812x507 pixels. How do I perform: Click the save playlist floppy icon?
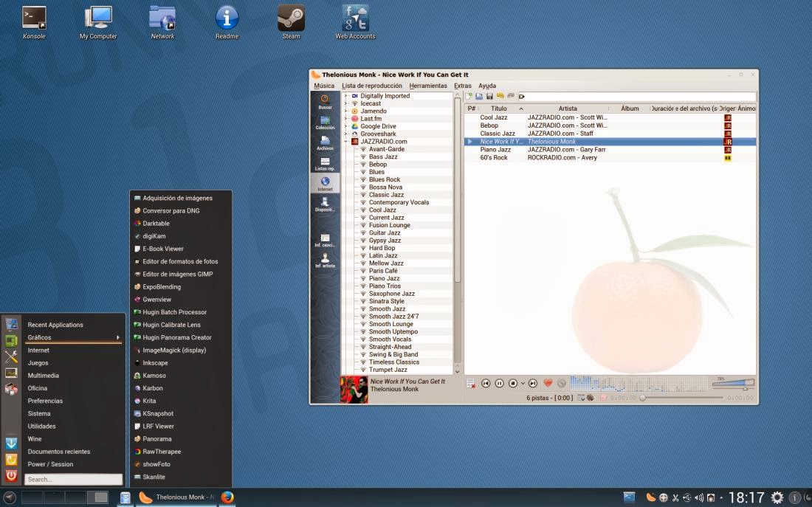click(x=489, y=97)
